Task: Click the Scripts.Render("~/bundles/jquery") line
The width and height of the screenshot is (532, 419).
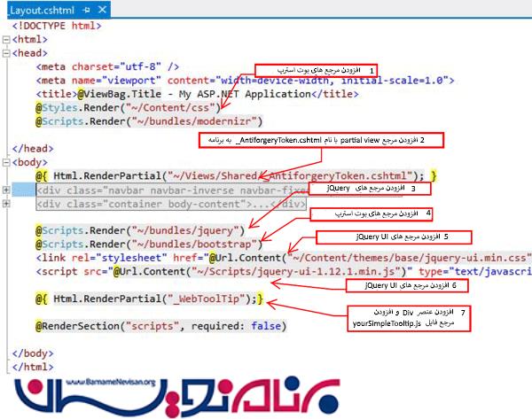Action: [x=140, y=231]
